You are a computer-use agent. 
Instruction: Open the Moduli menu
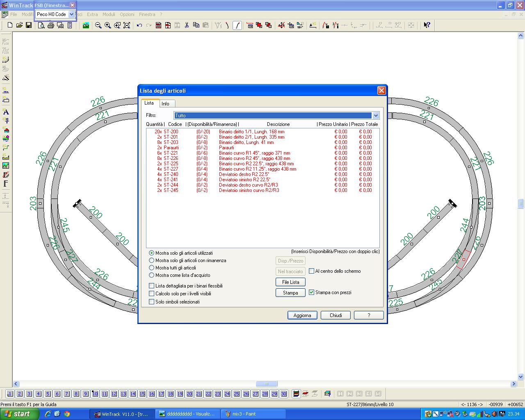coord(109,14)
